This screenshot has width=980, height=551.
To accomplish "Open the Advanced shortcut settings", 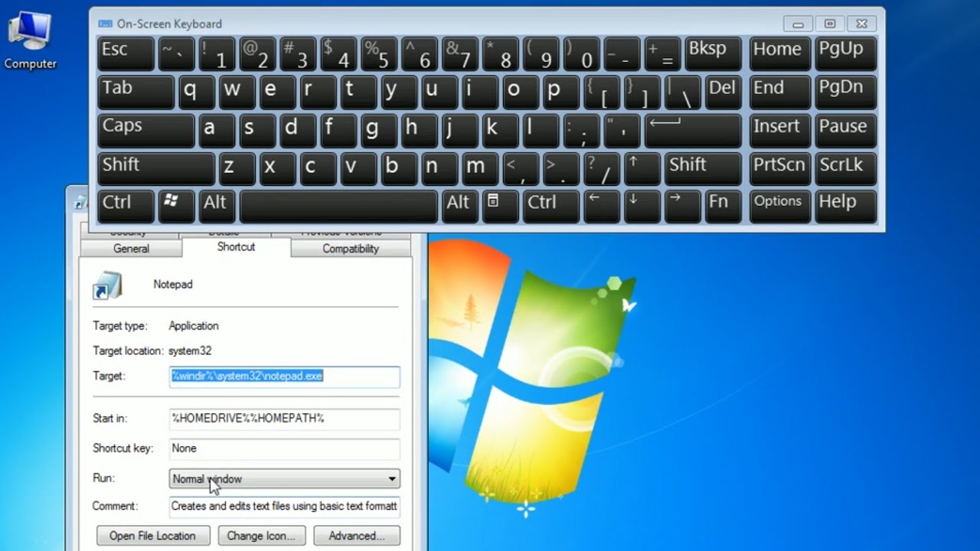I will click(357, 536).
